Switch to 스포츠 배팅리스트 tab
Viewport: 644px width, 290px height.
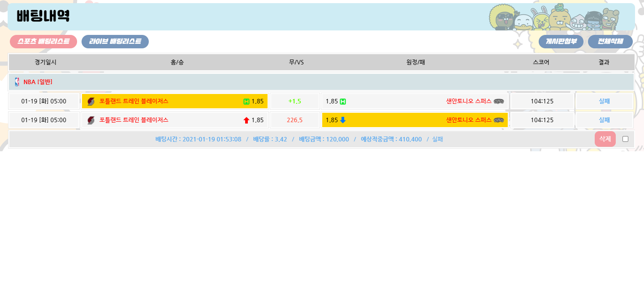[x=43, y=42]
